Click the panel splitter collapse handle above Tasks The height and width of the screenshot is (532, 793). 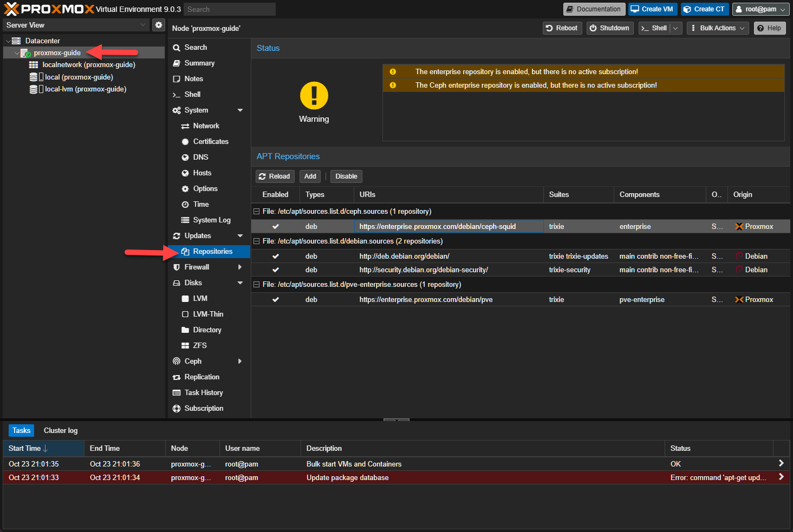coord(396,419)
